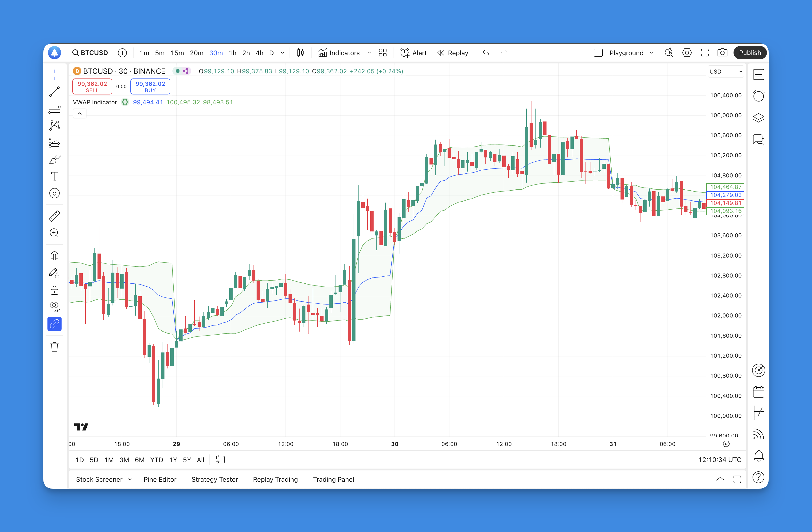Open the go-to-date calendar icon
812x532 pixels.
220,460
